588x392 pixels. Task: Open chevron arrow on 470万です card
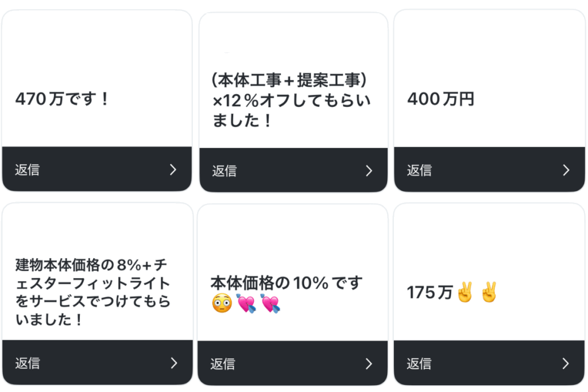click(x=173, y=169)
